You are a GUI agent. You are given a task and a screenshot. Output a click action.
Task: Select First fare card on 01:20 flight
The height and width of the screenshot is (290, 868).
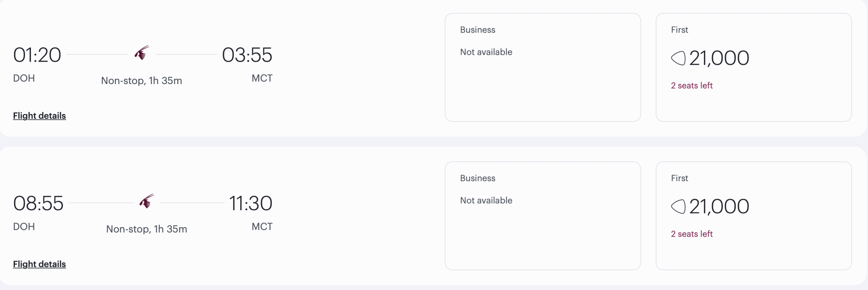coord(753,67)
